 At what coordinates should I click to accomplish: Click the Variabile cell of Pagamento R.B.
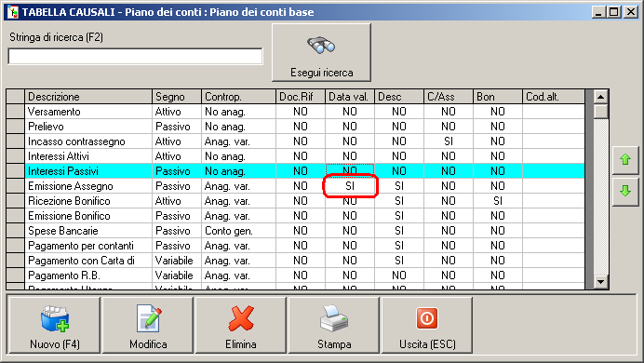pos(177,276)
